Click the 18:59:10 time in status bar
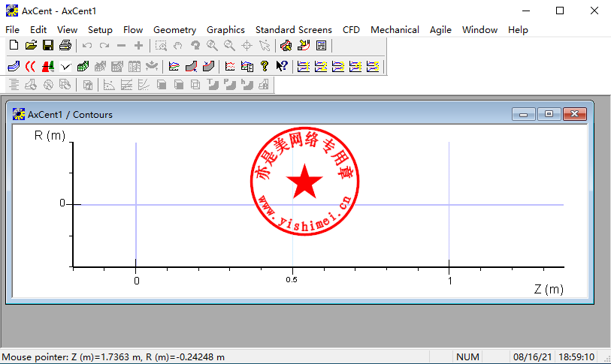 [x=576, y=357]
